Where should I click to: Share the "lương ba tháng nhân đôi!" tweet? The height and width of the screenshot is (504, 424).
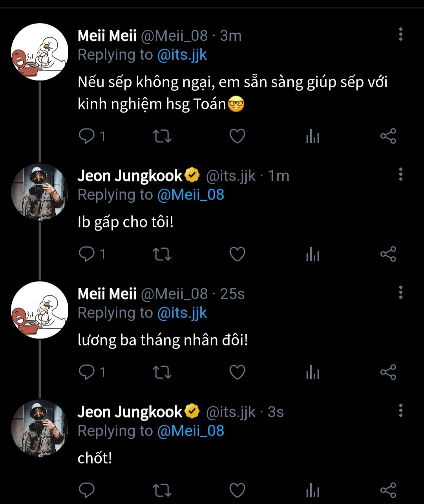pyautogui.click(x=388, y=372)
